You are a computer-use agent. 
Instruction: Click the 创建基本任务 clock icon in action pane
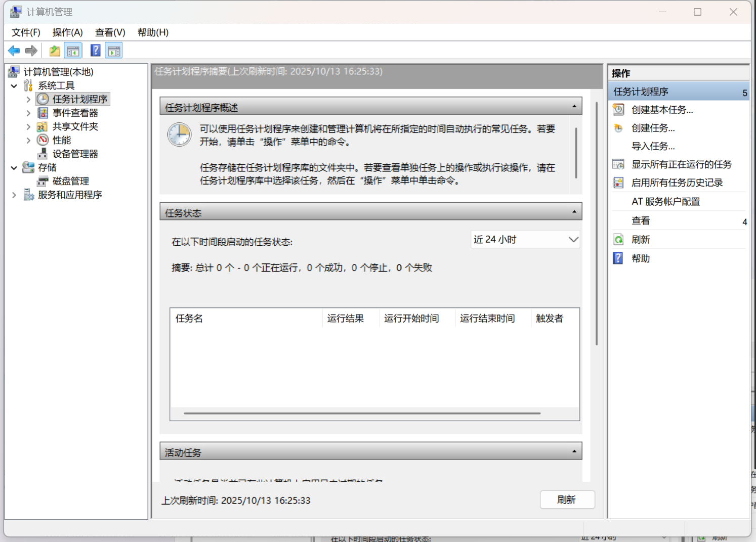click(618, 109)
